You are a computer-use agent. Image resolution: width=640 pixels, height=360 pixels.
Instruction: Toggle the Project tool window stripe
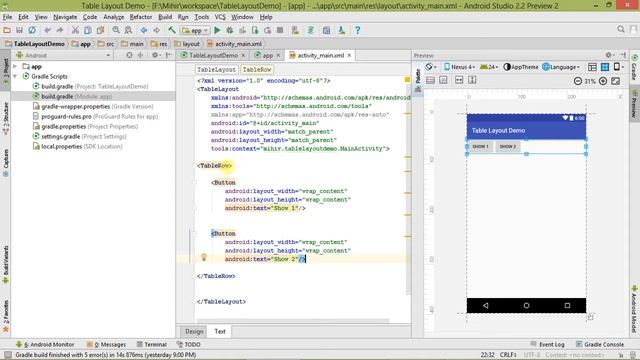(6, 71)
